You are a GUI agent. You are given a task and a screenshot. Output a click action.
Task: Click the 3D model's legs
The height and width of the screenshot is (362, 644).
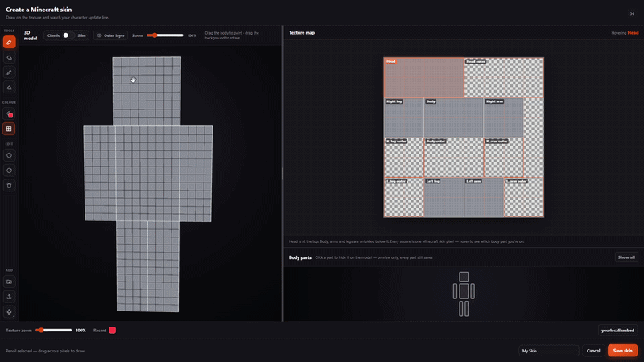click(148, 266)
